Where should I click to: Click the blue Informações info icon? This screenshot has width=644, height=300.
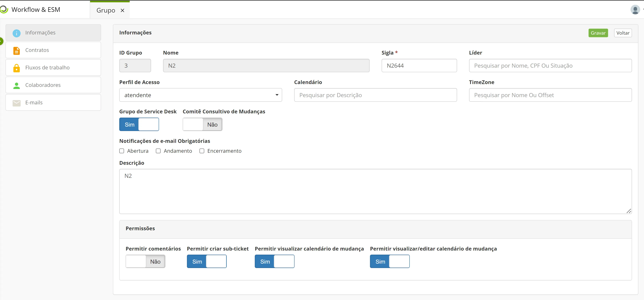pos(16,33)
